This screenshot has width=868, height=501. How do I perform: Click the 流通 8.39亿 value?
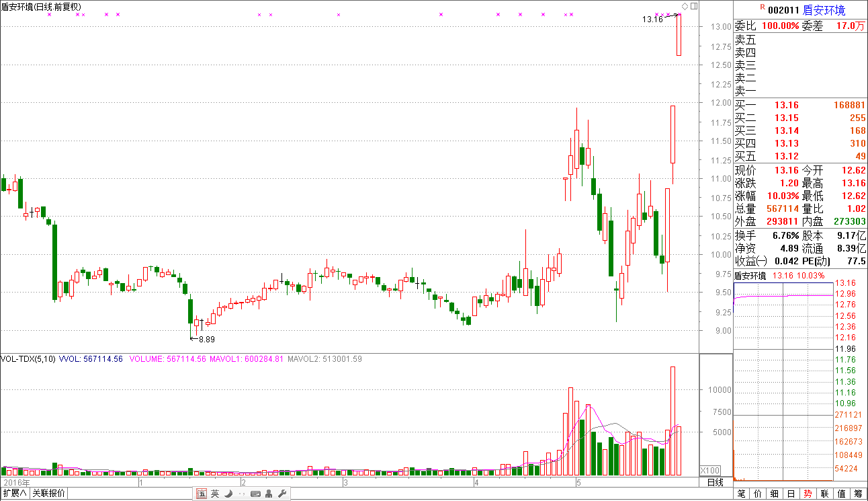click(852, 249)
